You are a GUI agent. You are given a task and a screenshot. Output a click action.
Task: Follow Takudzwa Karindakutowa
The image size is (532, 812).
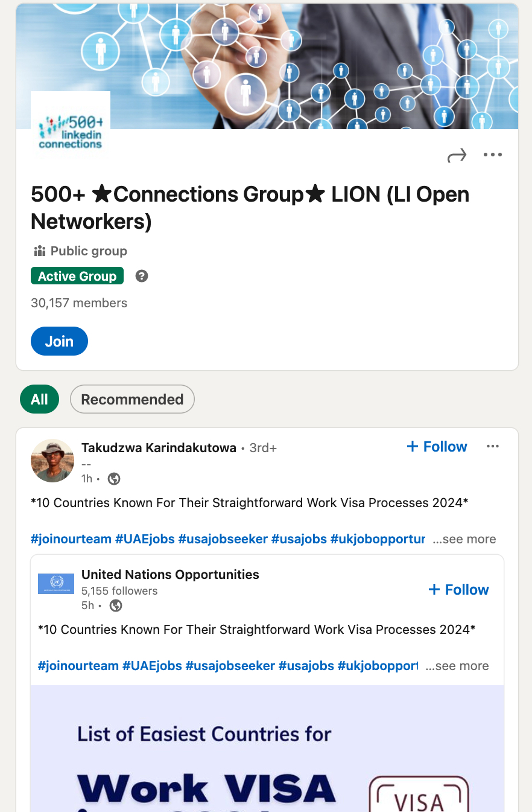click(437, 446)
